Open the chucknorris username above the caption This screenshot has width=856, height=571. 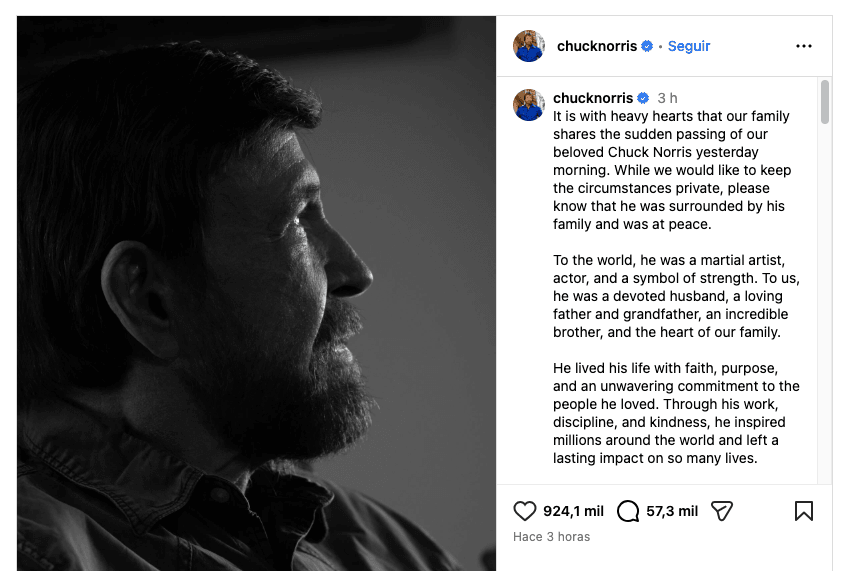[x=593, y=98]
